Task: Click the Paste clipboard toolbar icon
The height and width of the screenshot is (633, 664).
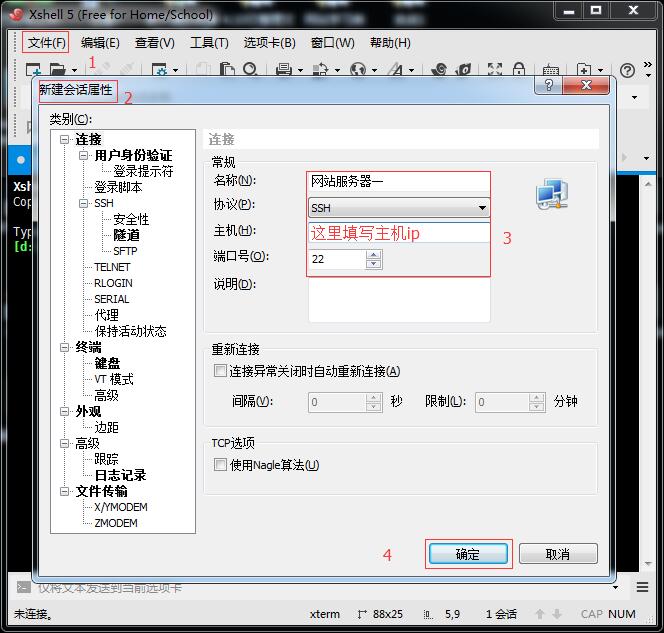Action: point(227,69)
